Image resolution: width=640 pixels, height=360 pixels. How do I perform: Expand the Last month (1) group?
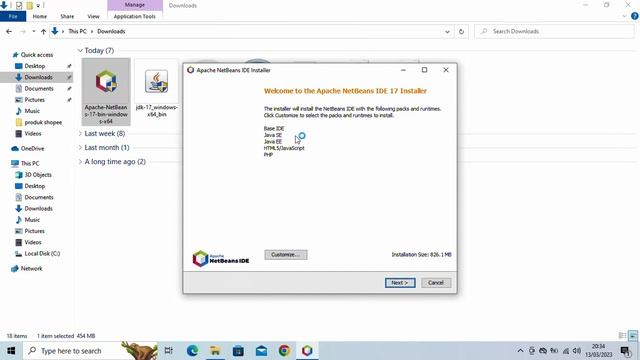click(80, 147)
